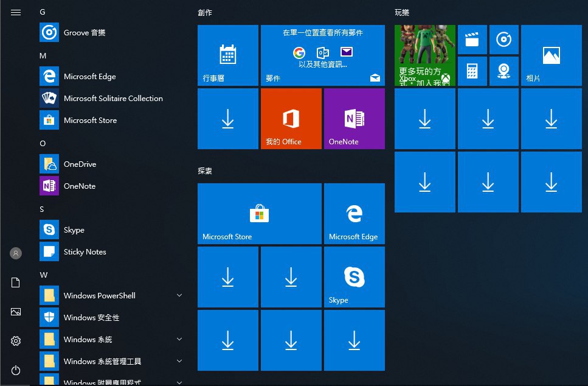This screenshot has height=386, width=588.
Task: Open the Camera webcam small tile
Action: tap(504, 71)
